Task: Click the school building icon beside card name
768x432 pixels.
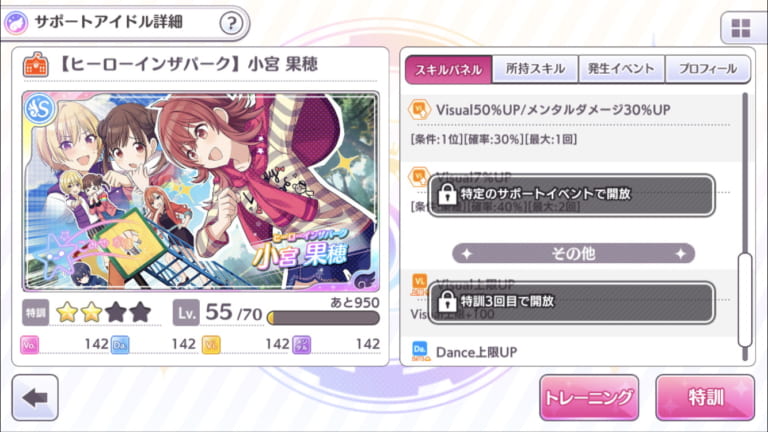Action: click(x=36, y=65)
